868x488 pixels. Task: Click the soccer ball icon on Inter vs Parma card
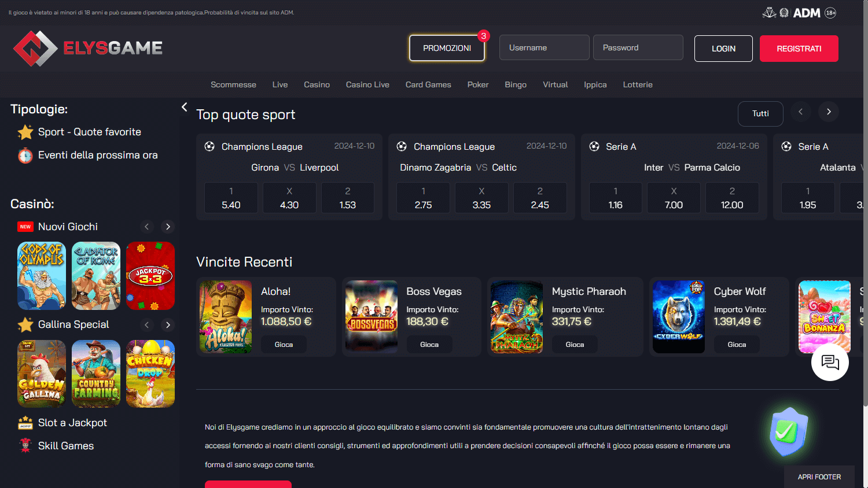[x=594, y=146]
